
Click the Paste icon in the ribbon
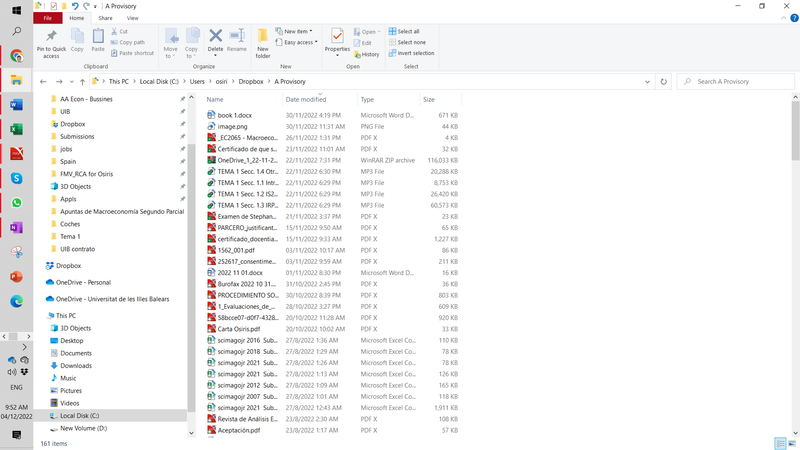point(98,38)
